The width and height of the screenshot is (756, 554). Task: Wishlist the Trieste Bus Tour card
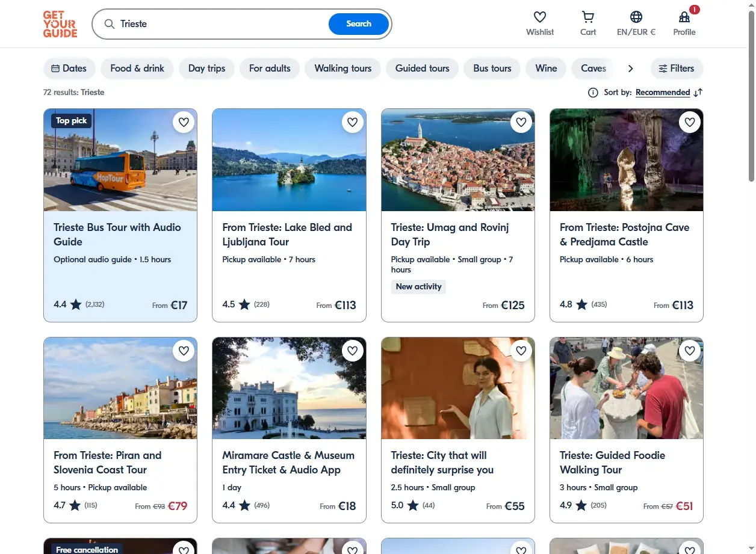[184, 122]
